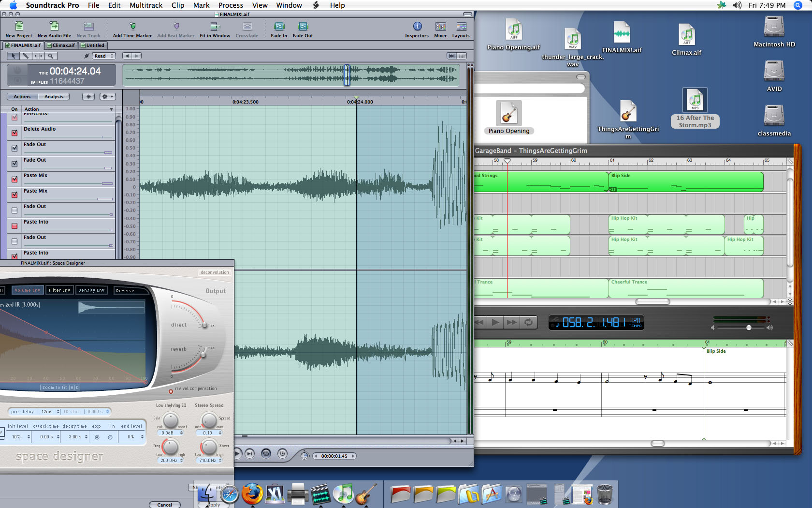Select the magnifier zoom tool
This screenshot has width=812, height=508.
click(x=51, y=56)
